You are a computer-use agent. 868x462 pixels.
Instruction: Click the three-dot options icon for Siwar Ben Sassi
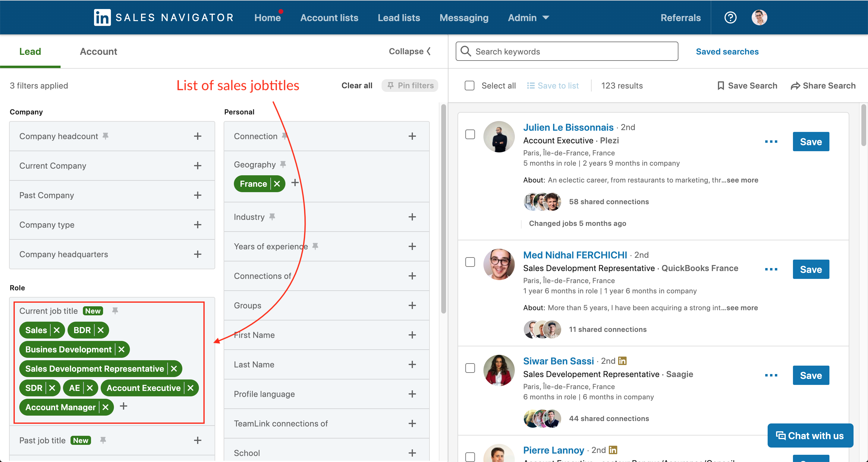coord(772,375)
